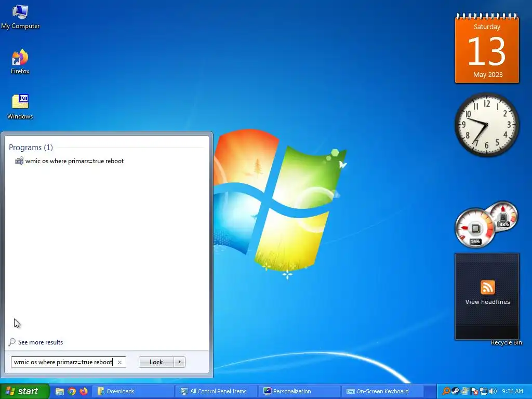The width and height of the screenshot is (532, 399).
Task: Click the 9:36 AM taskbar clock
Action: 512,391
